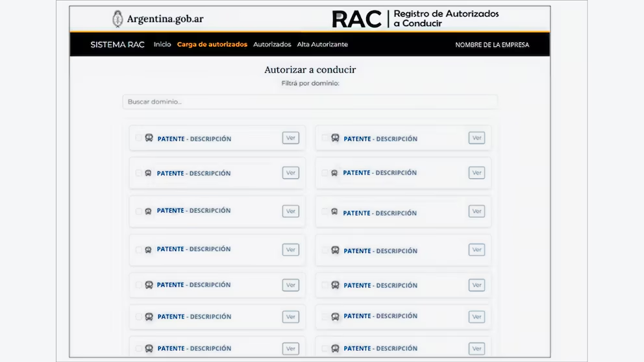This screenshot has width=644, height=362.
Task: Click the Argentina.gob.ar coat of arms logo
Action: (118, 19)
